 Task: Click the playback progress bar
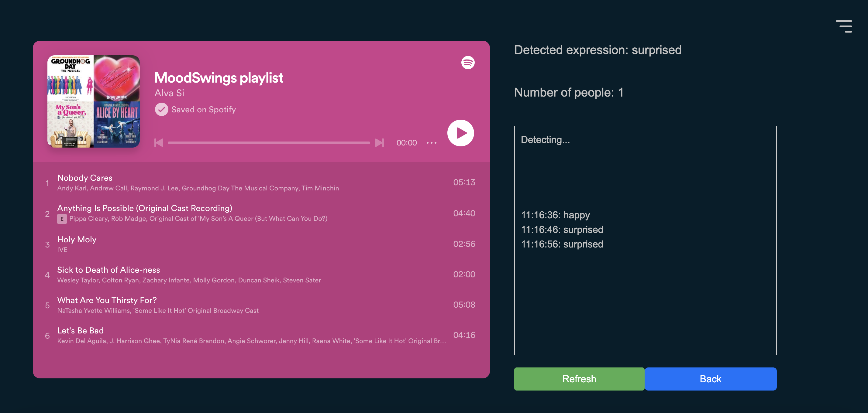coord(269,143)
